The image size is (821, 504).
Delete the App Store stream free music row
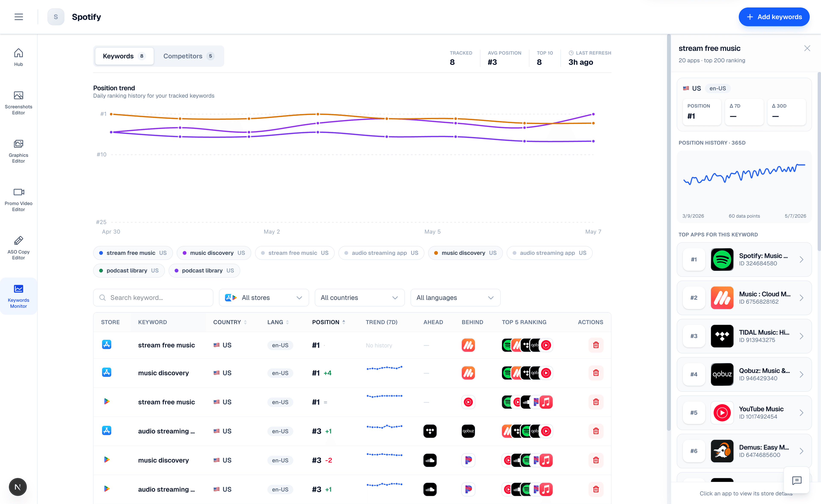[x=596, y=345]
